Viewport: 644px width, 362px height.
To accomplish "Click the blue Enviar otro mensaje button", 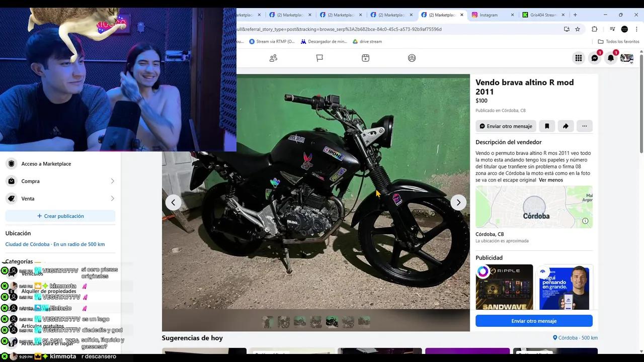I will [x=534, y=321].
